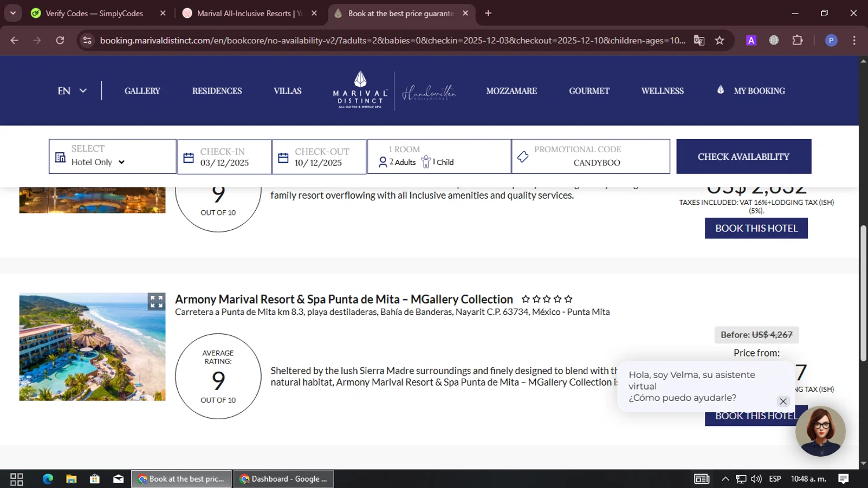Open the Windows Task View button

[17, 479]
